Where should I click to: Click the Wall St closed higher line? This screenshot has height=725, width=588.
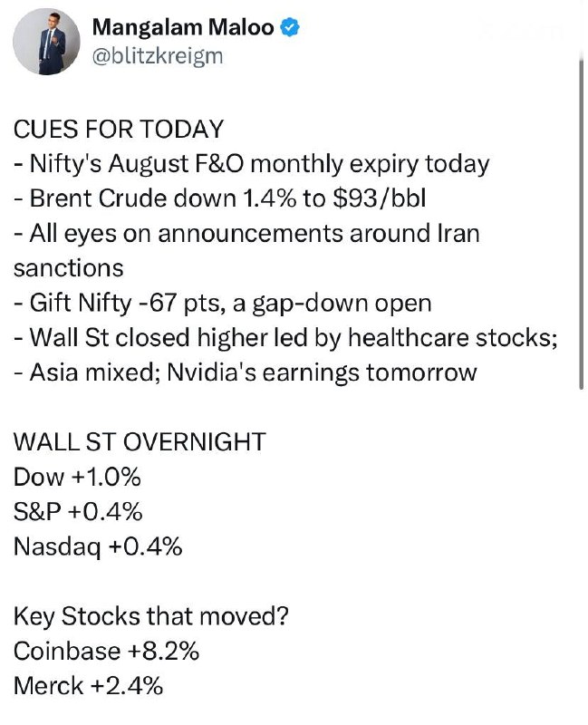(x=285, y=337)
